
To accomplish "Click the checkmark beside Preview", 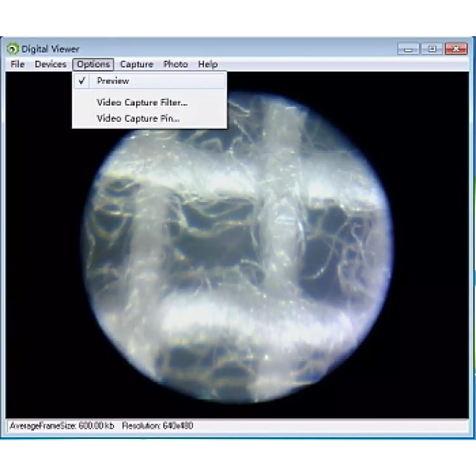I will point(82,81).
